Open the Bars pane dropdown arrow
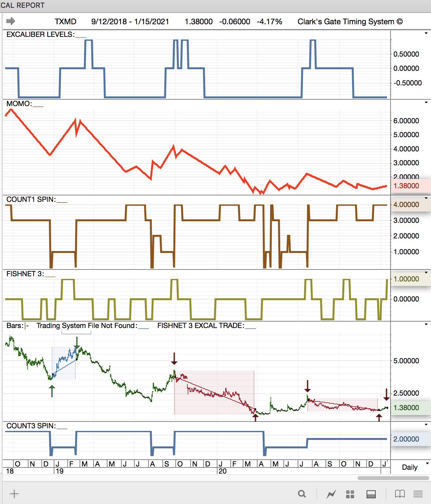Image resolution: width=431 pixels, height=504 pixels. [426, 324]
